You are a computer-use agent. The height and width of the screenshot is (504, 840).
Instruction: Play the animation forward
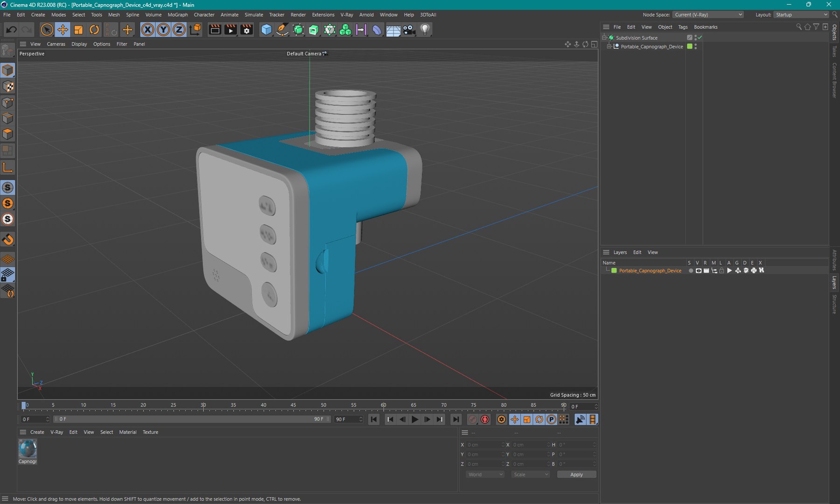(x=414, y=420)
